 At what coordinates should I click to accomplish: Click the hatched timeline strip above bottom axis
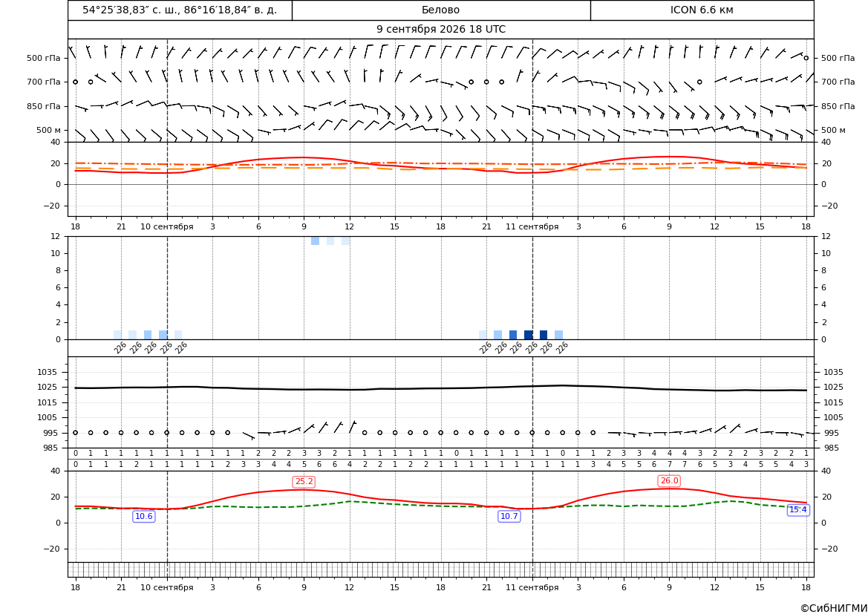pyautogui.click(x=440, y=569)
